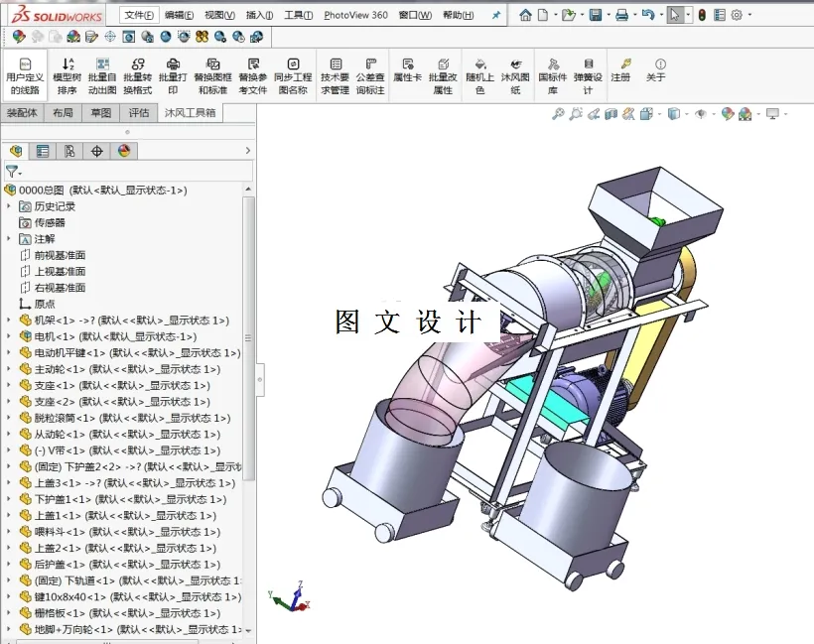Open the Display Style dropdown arrow
The width and height of the screenshot is (814, 644).
685,114
